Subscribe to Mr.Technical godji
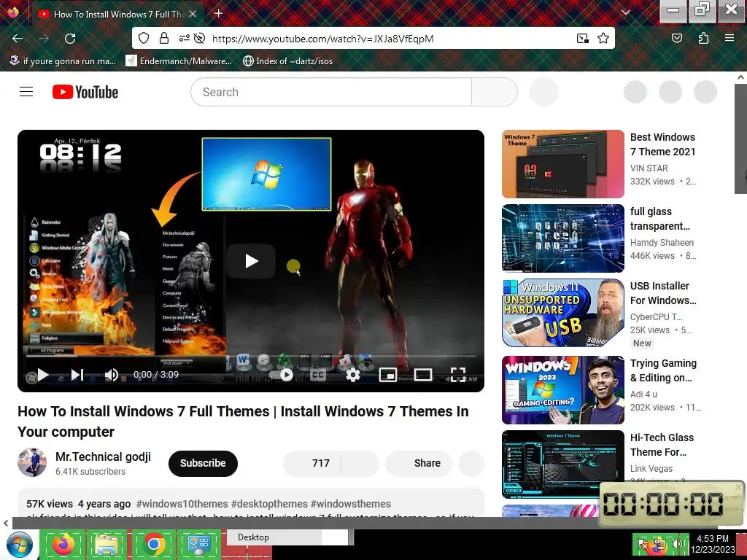This screenshot has width=747, height=560. click(x=203, y=463)
